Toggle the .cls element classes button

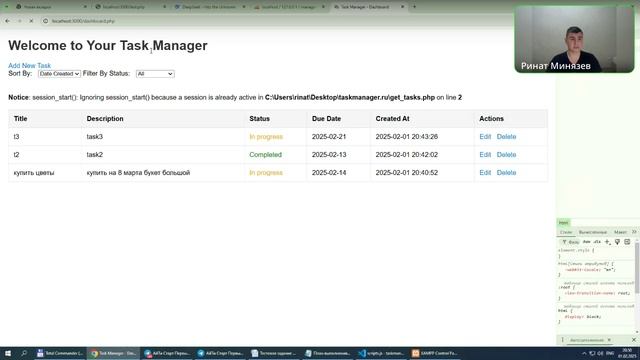pos(597,242)
